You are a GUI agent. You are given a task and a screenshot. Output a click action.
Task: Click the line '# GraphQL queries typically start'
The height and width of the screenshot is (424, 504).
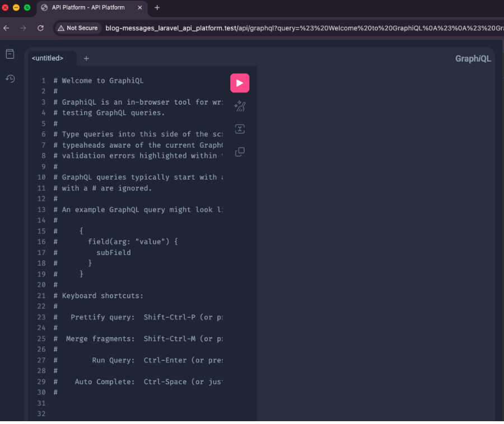tap(138, 177)
